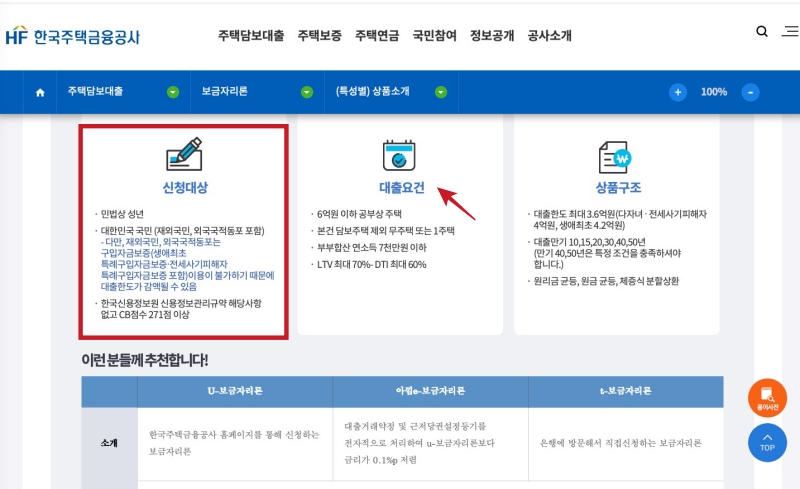Click the 이런 분들께 추천합니다! heading
The image size is (800, 489).
144,360
